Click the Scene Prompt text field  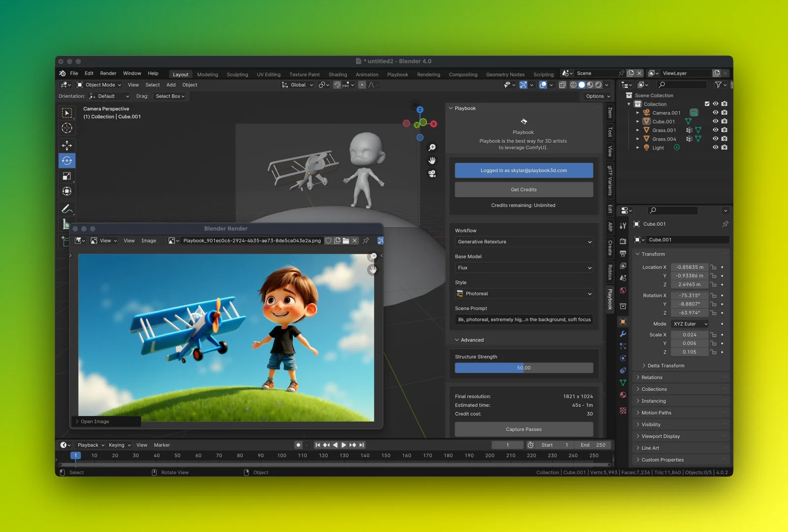[524, 320]
